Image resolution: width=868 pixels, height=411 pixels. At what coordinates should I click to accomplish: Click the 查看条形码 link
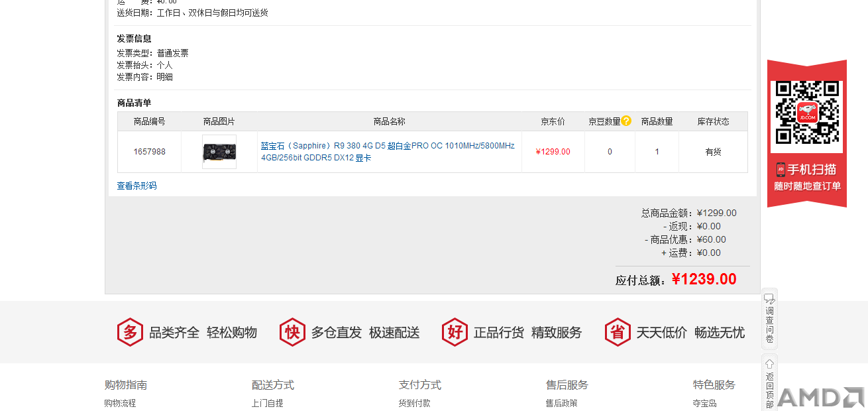(137, 186)
